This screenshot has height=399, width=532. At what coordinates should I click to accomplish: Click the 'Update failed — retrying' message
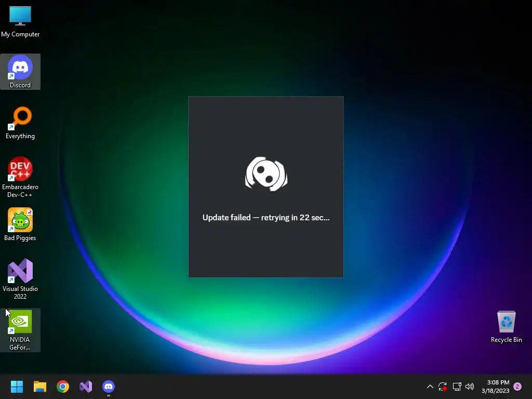pos(266,218)
